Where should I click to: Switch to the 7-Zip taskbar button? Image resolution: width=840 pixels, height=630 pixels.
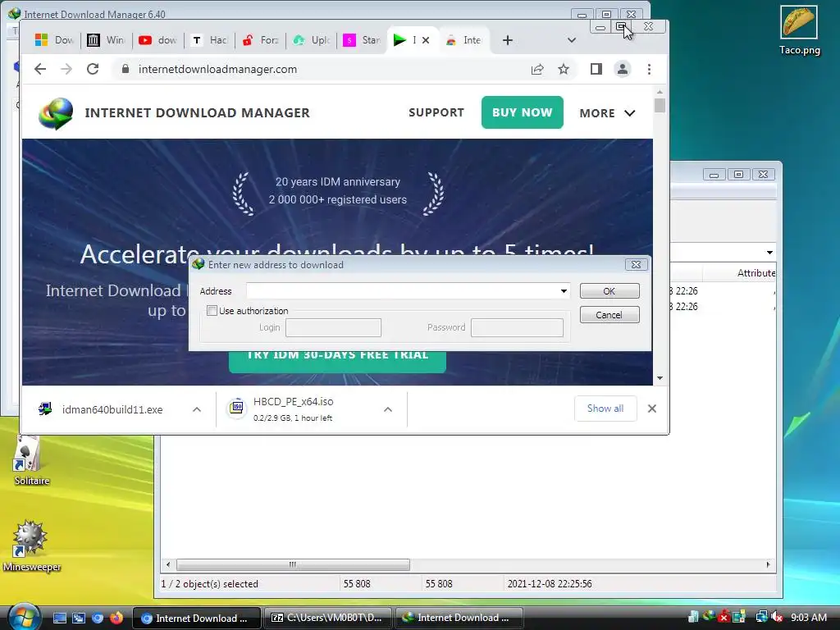pos(328,618)
